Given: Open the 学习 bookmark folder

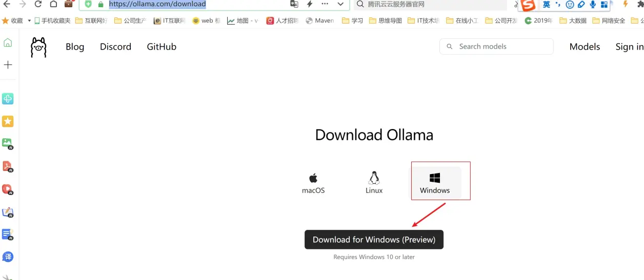Looking at the screenshot, I should click(353, 21).
